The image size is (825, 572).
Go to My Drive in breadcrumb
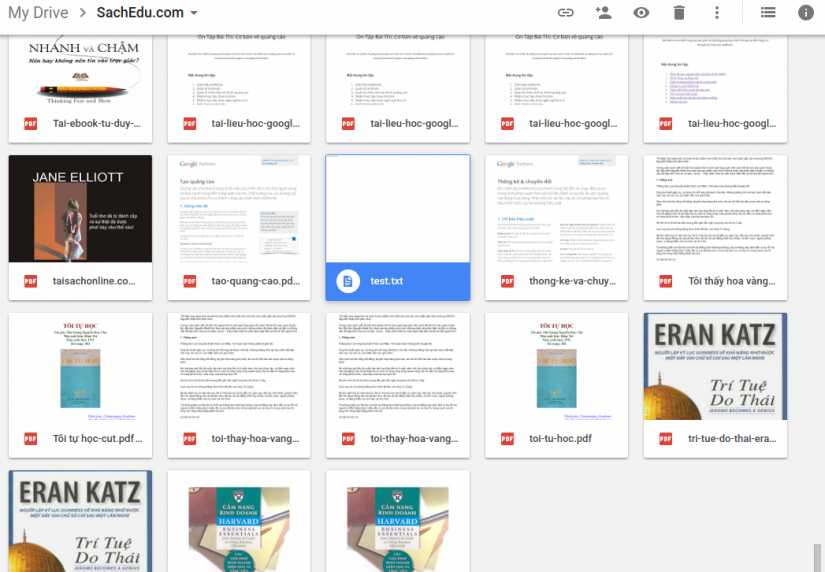(38, 13)
